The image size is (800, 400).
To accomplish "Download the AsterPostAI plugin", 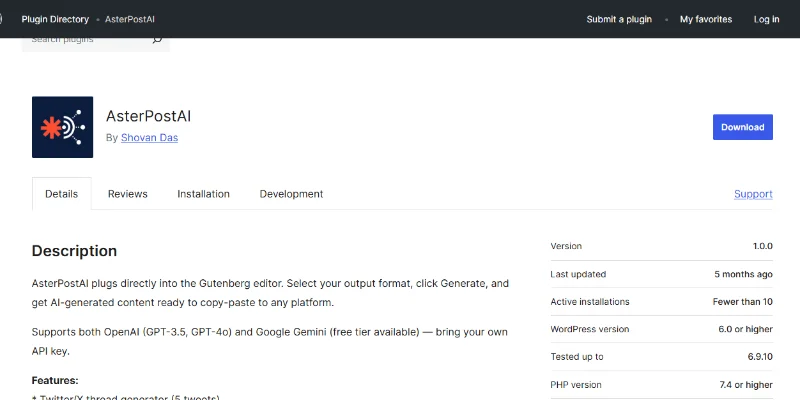I will [742, 127].
